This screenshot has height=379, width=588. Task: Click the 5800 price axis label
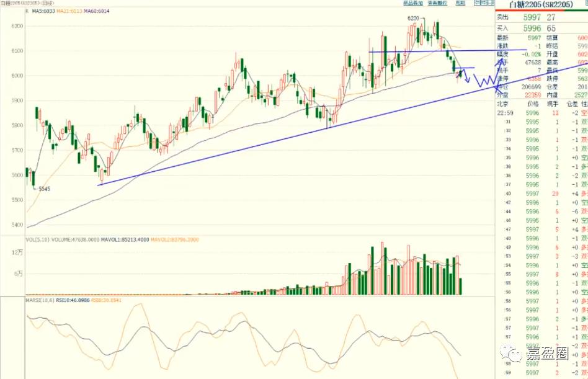[x=17, y=125]
